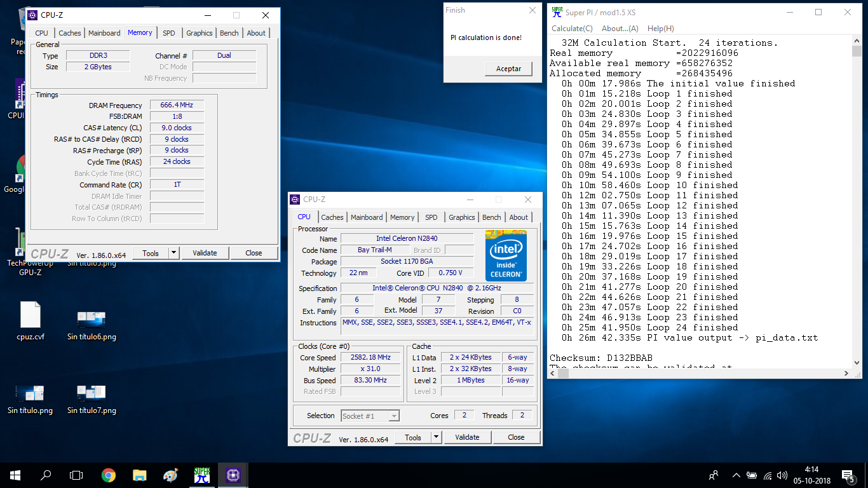Open volume speaker tray icon
This screenshot has height=488, width=868.
pyautogui.click(x=782, y=475)
